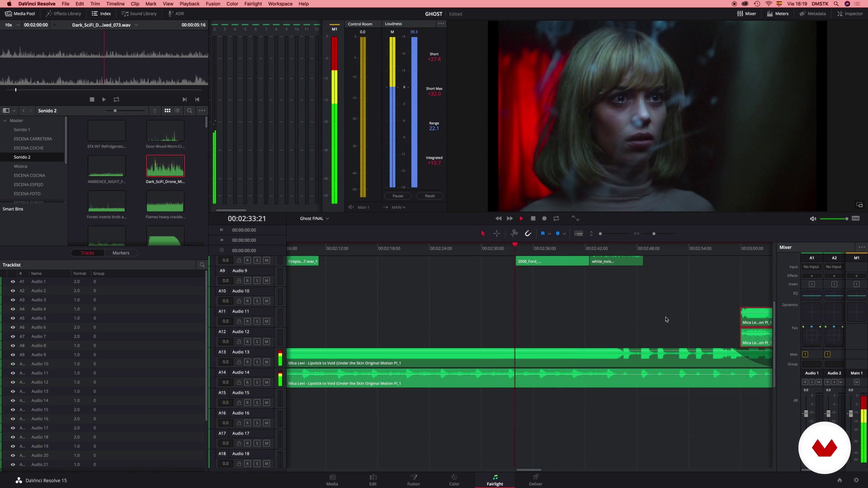This screenshot has height=488, width=868.
Task: Open media pool options menu
Action: pyautogui.click(x=202, y=111)
